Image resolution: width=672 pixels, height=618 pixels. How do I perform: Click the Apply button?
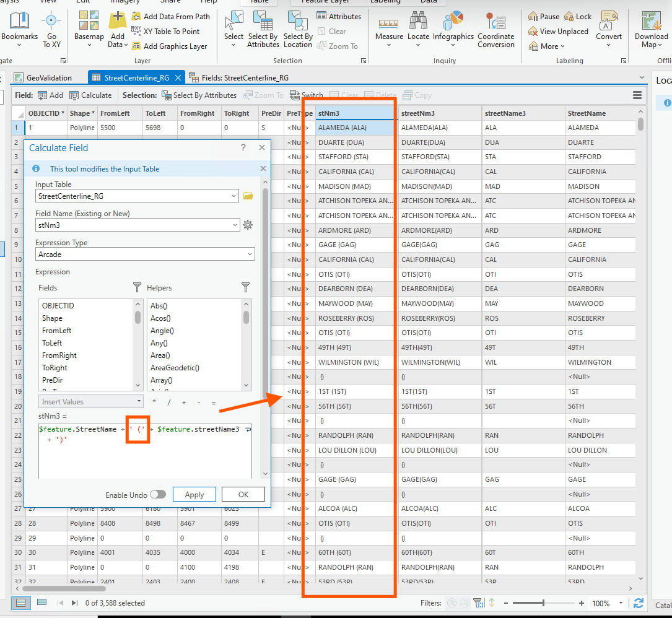[194, 495]
